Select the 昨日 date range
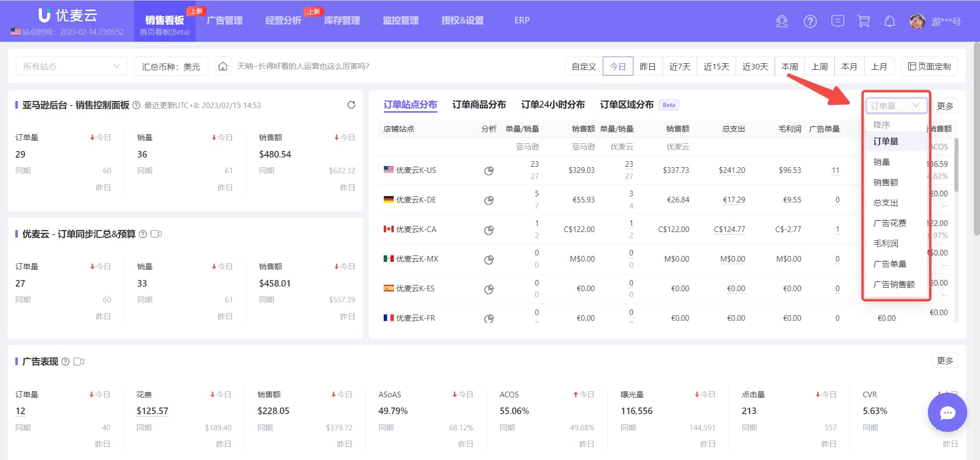 648,66
